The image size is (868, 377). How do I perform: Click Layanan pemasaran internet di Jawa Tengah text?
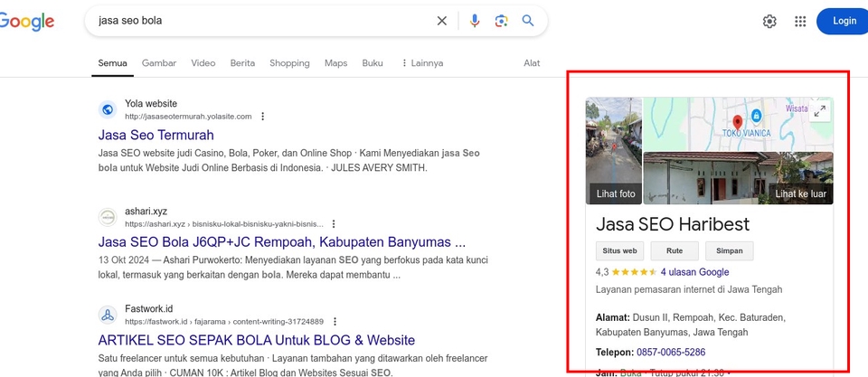click(x=689, y=289)
